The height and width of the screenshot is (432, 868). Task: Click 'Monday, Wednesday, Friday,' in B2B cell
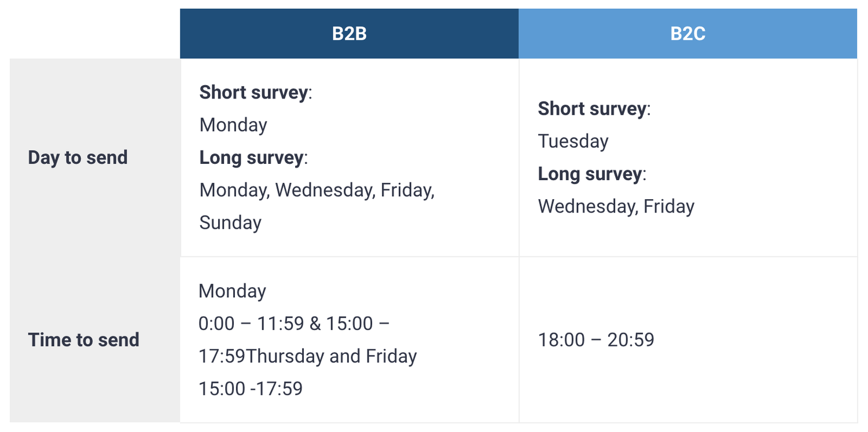point(317,190)
